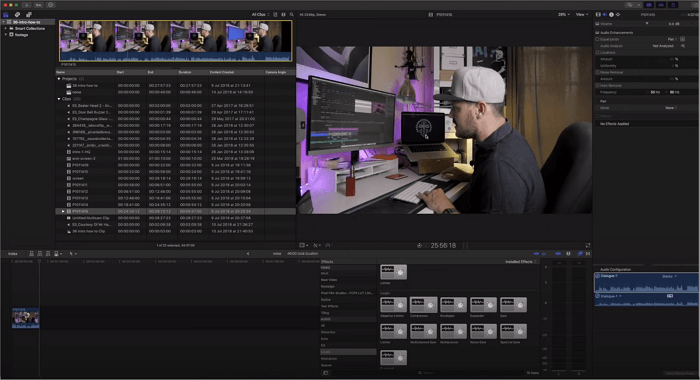Select the Echo effects category
This screenshot has height=380, width=700.
pos(348,339)
